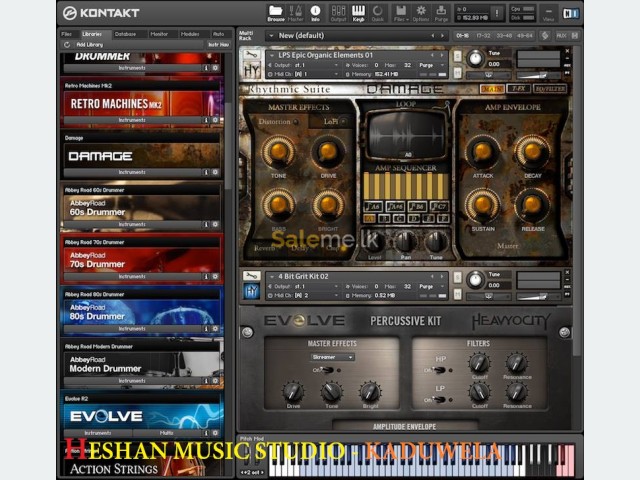640x480 pixels.
Task: Open LPS Epic Organic Elements name dropdown
Action: (x=272, y=55)
